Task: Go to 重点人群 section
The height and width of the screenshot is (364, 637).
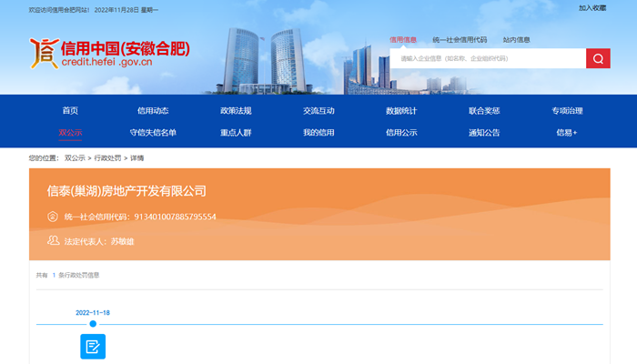Action: [x=236, y=133]
